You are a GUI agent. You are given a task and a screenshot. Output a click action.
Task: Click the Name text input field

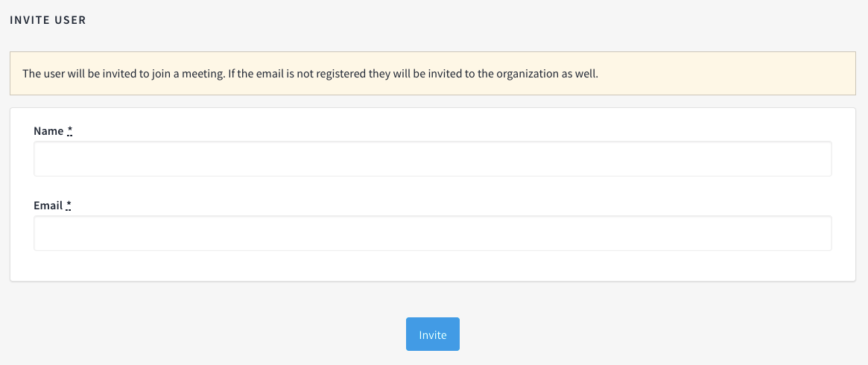coord(432,159)
